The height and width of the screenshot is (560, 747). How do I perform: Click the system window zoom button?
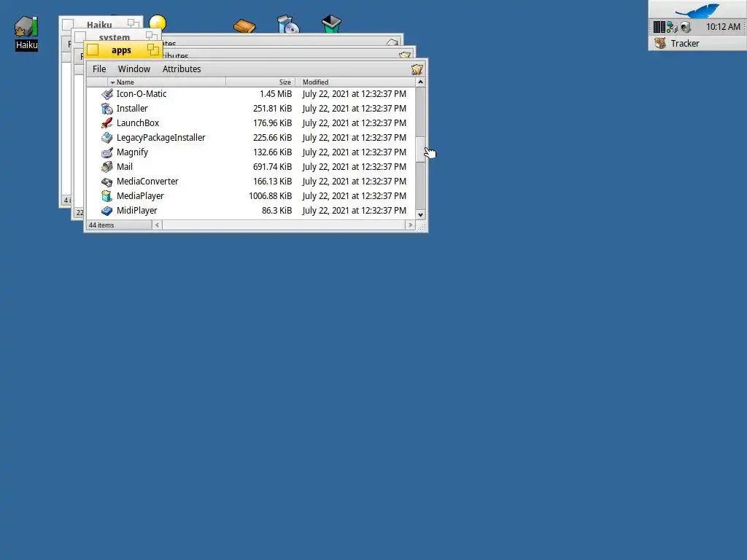coord(152,35)
